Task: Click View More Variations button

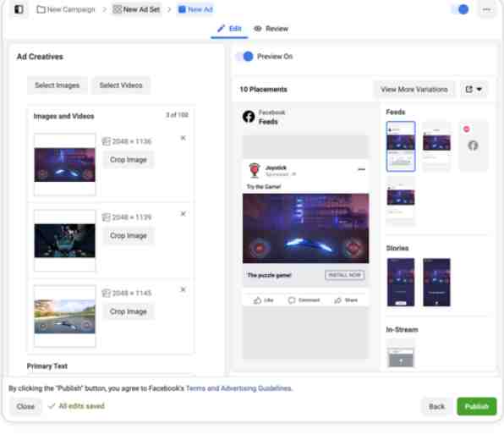Action: coord(414,90)
